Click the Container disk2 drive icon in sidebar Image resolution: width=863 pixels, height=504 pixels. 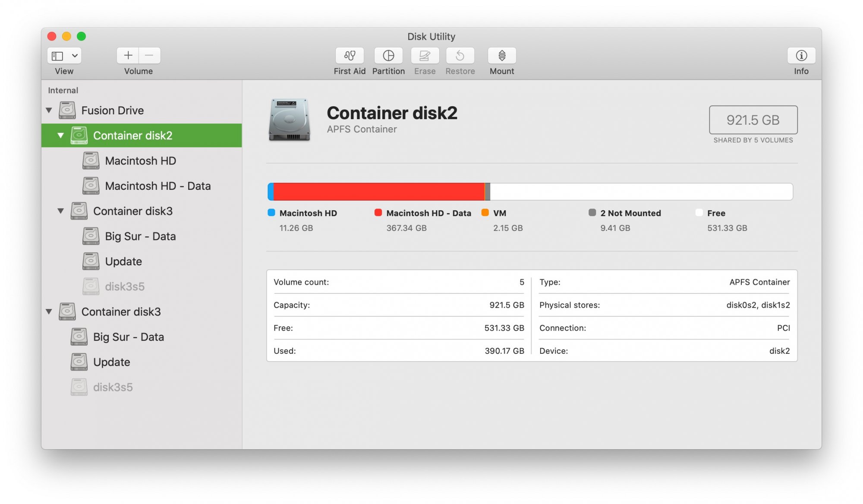pos(79,135)
